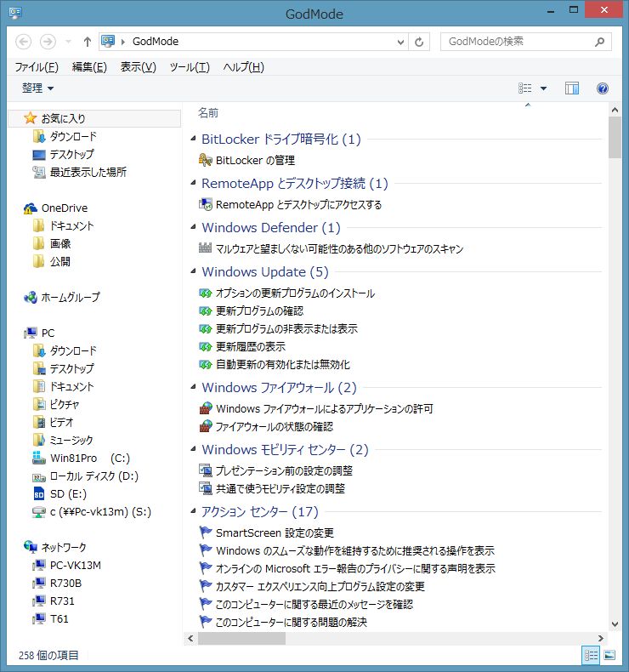Select OneDrive in navigation pane
Viewport: 629px width, 672px height.
tap(64, 208)
